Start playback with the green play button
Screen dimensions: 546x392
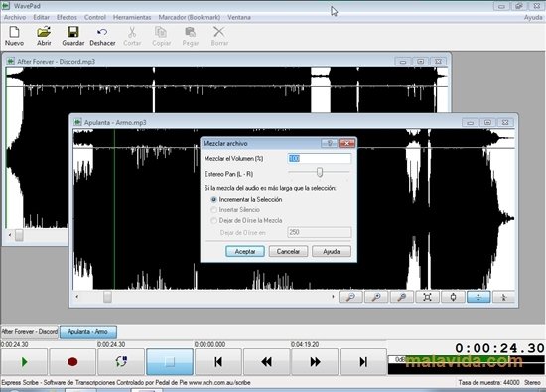coord(24,362)
